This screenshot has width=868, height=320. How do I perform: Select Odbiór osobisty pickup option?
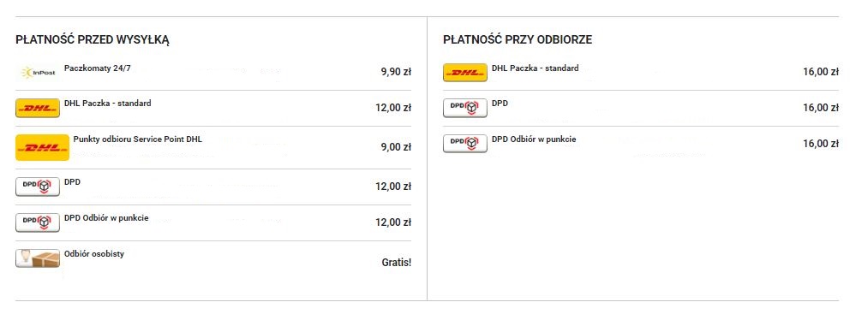tap(94, 254)
